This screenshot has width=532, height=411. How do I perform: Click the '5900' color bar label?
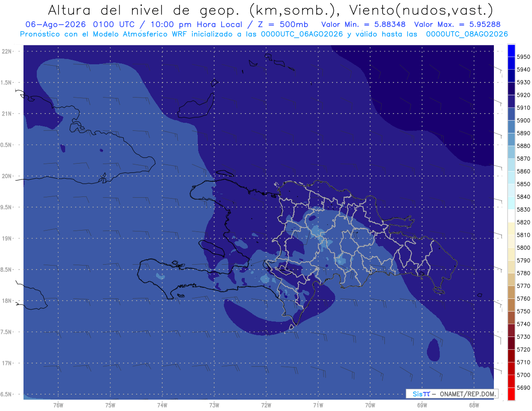pyautogui.click(x=523, y=121)
